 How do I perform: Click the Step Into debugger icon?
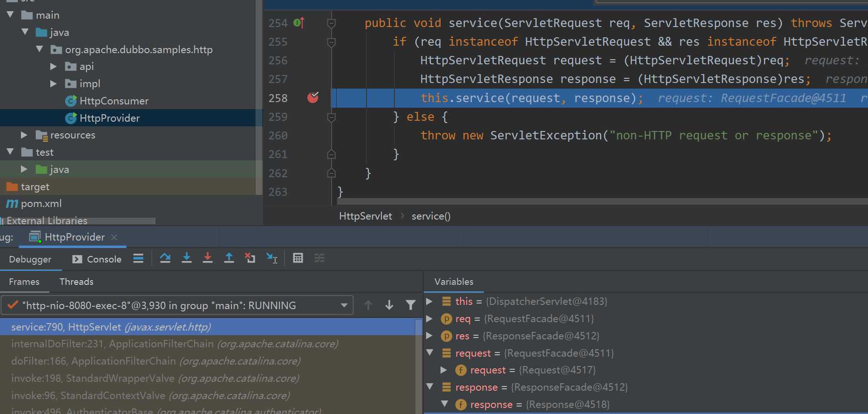click(x=186, y=258)
